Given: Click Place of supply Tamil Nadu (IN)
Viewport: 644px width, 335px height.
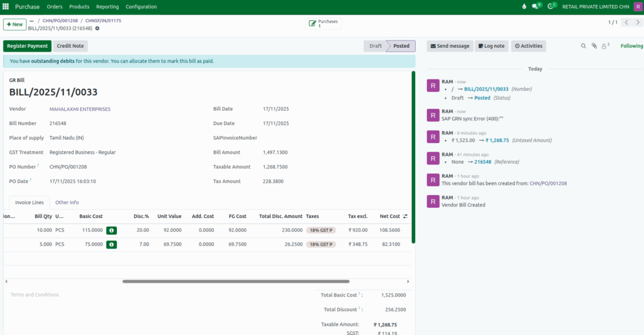Looking at the screenshot, I should pyautogui.click(x=67, y=138).
